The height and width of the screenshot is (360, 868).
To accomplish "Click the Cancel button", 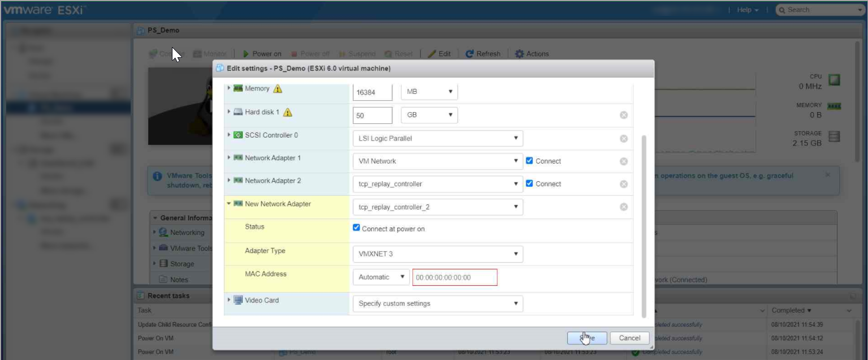I will (629, 337).
